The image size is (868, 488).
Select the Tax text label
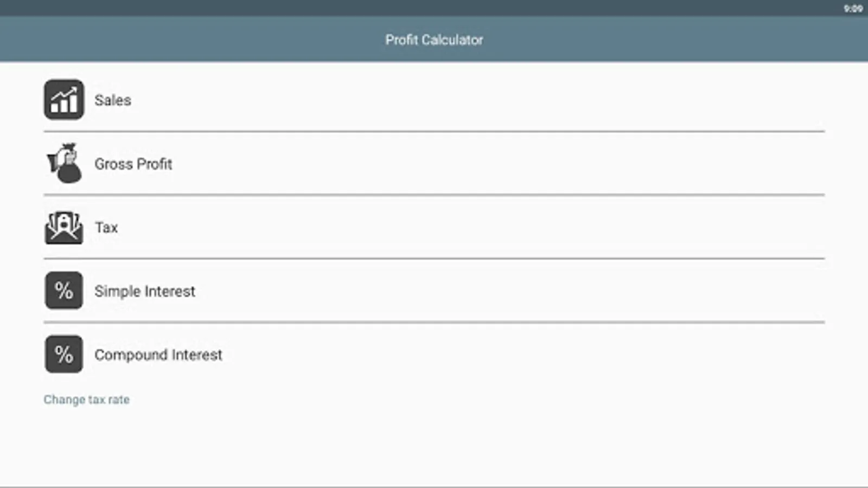[x=106, y=227]
